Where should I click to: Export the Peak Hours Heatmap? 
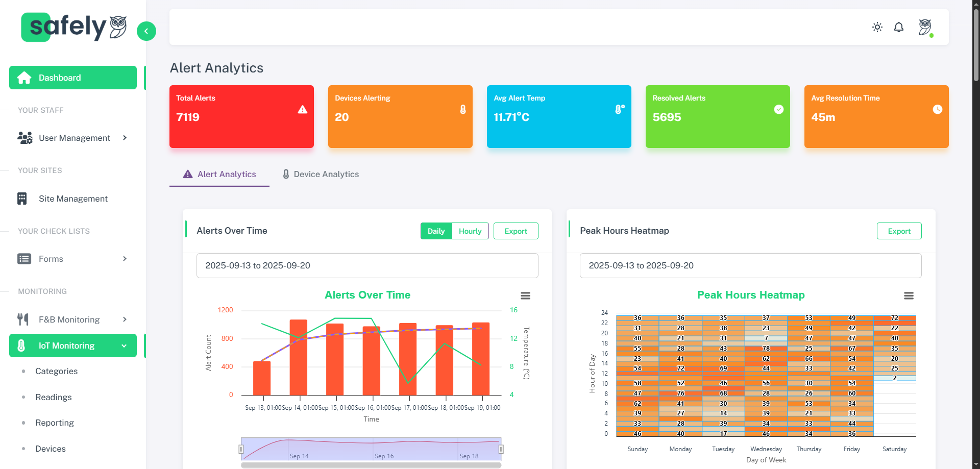899,231
